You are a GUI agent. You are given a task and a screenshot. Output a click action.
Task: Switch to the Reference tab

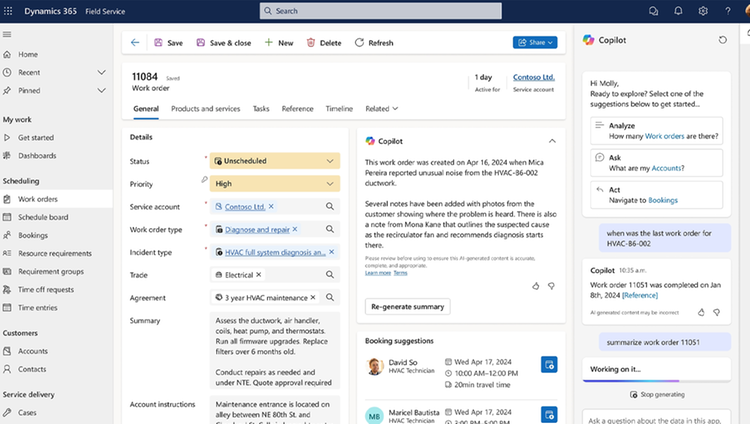click(298, 109)
